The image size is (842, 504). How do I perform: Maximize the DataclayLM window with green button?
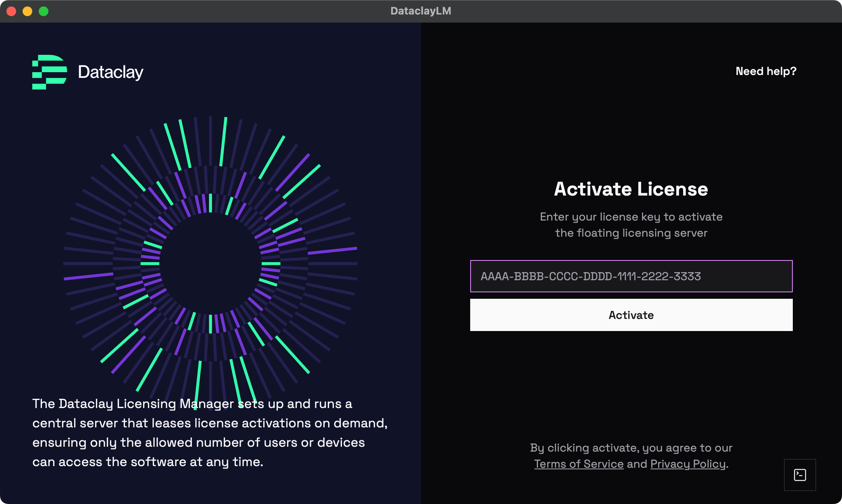(44, 11)
